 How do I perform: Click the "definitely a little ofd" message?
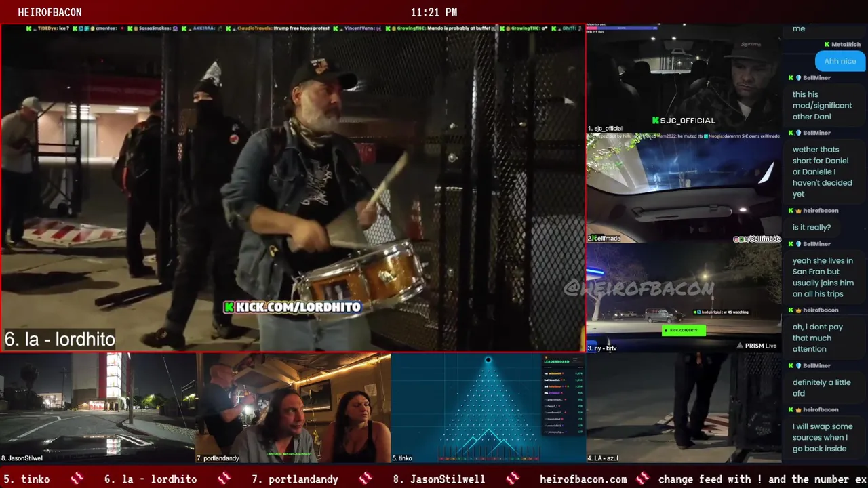pyautogui.click(x=821, y=388)
